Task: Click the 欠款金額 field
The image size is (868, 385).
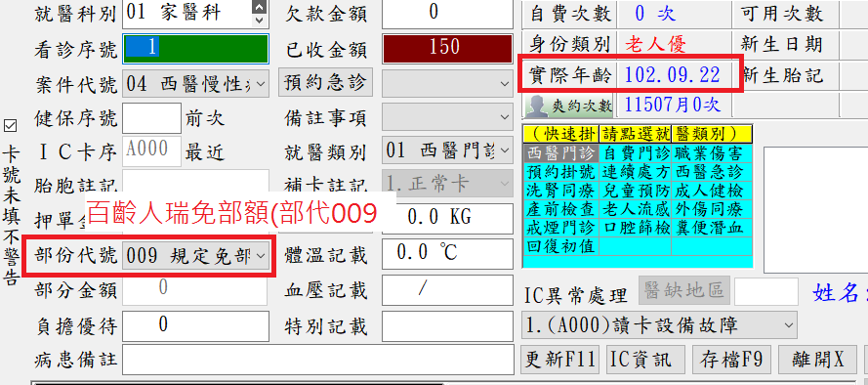Action: pyautogui.click(x=447, y=15)
